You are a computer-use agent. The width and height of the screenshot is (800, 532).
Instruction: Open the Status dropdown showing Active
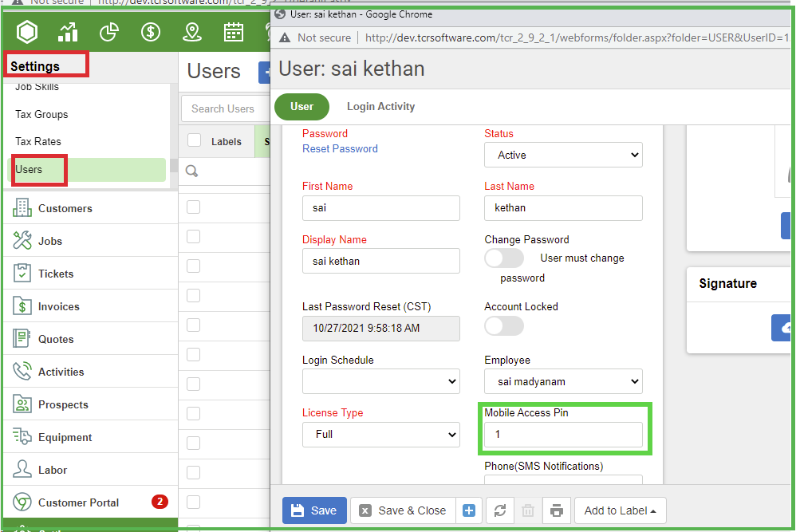click(x=563, y=155)
